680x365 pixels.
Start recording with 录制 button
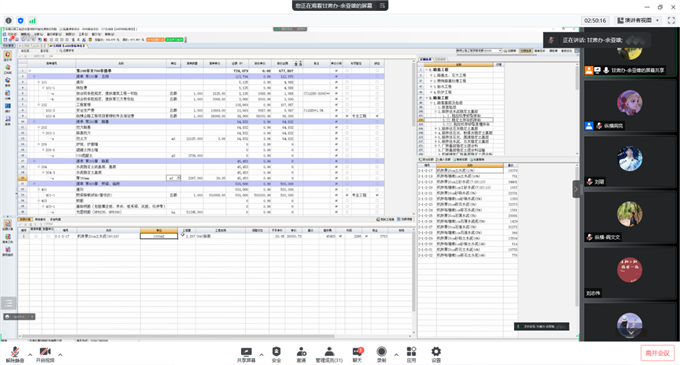[x=382, y=354]
